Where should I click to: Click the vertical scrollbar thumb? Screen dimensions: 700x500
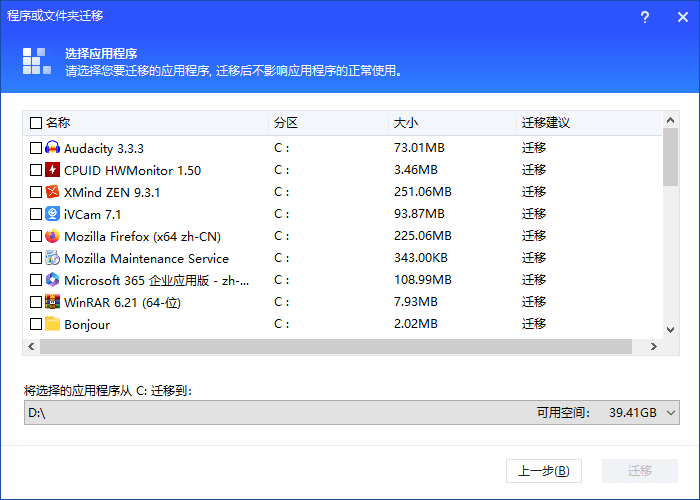tap(670, 157)
